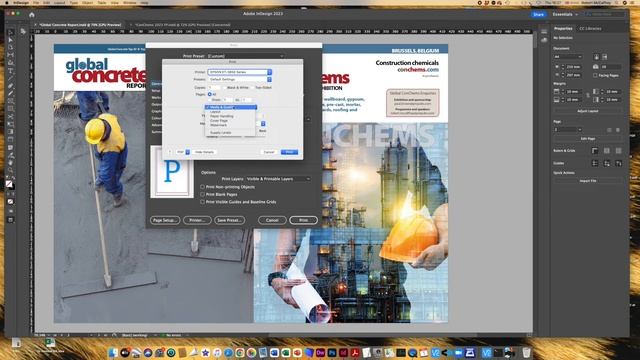
Task: Click Hide Details button
Action: point(204,152)
